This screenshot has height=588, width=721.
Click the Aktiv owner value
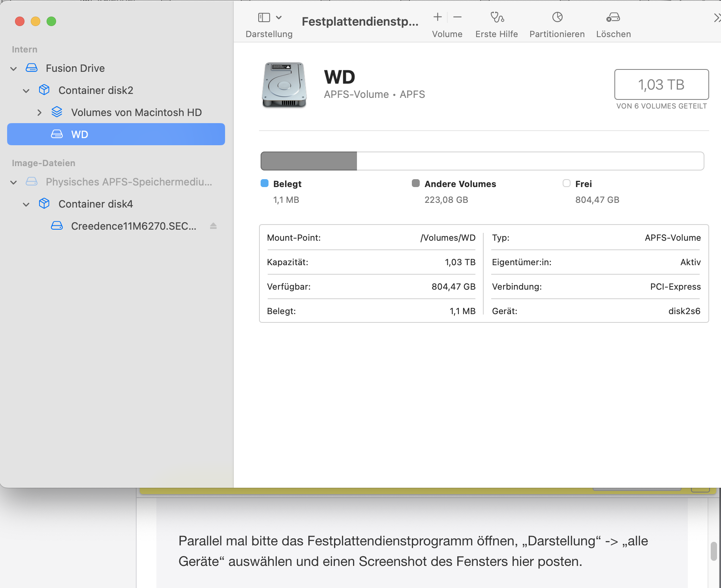[x=691, y=262]
